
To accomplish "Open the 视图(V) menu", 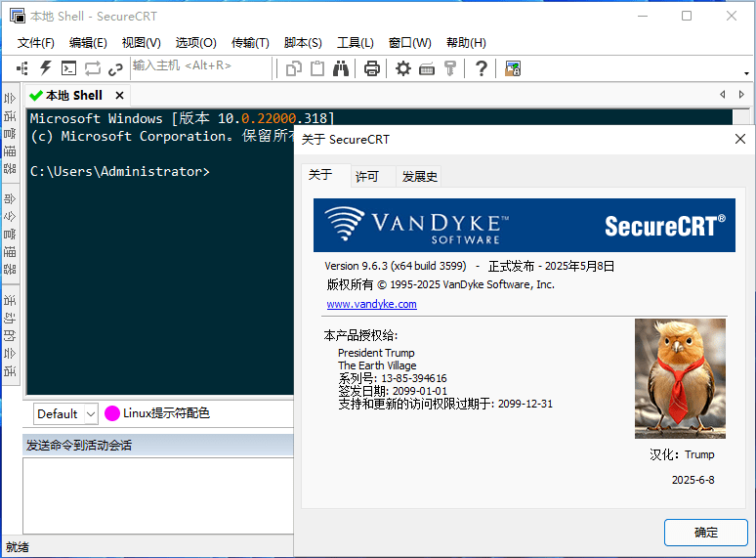I will [141, 43].
